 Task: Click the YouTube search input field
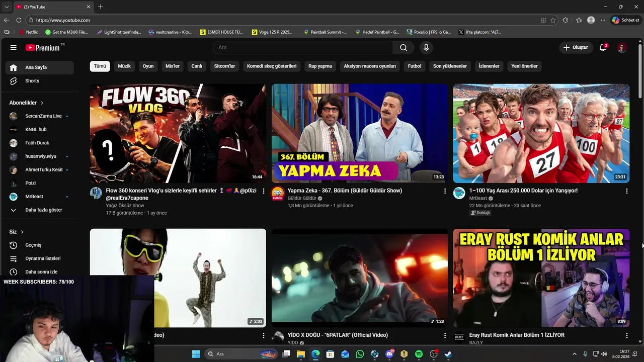pos(303,48)
